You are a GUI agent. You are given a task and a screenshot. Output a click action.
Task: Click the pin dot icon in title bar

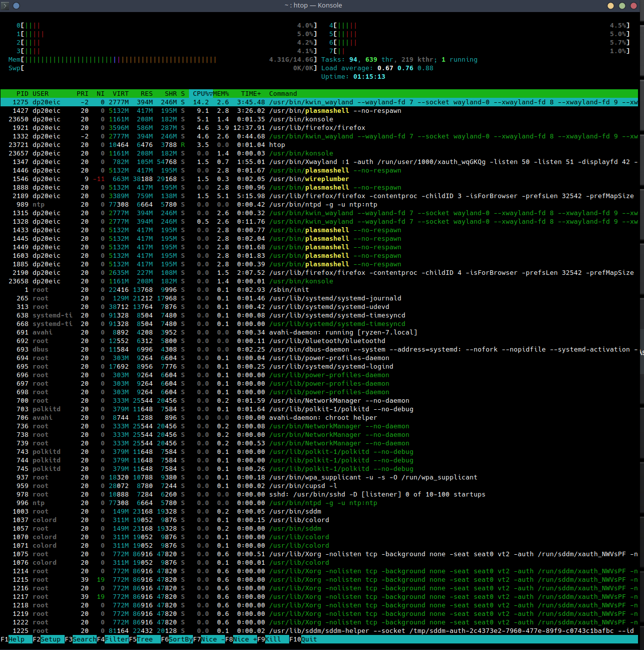click(16, 6)
